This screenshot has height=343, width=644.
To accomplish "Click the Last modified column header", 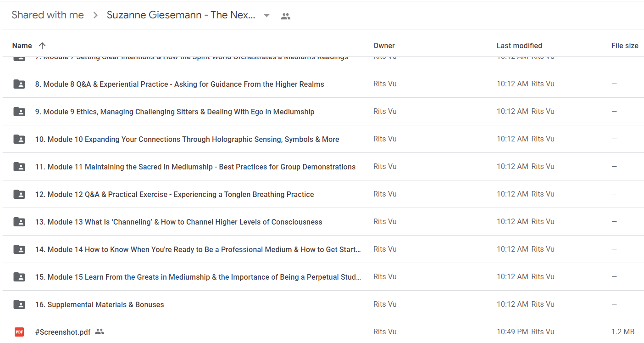I will pyautogui.click(x=519, y=45).
